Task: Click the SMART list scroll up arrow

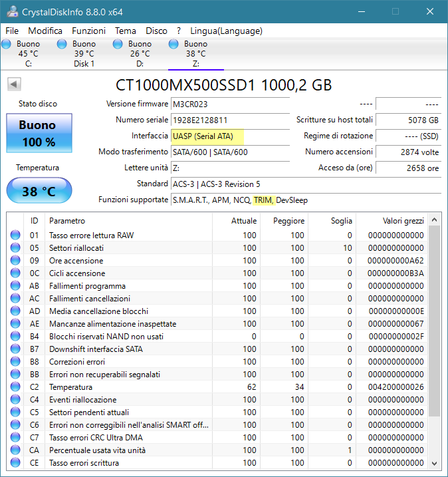Action: pyautogui.click(x=434, y=220)
